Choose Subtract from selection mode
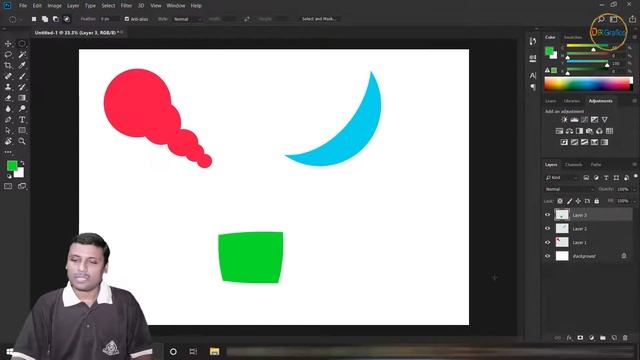 pyautogui.click(x=56, y=19)
